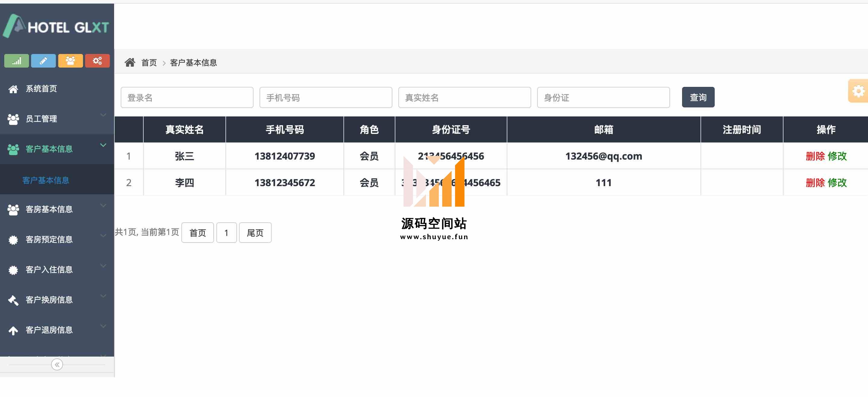Viewport: 868px width, 397px height.
Task: Focus the 手机号码 search input field
Action: point(325,98)
